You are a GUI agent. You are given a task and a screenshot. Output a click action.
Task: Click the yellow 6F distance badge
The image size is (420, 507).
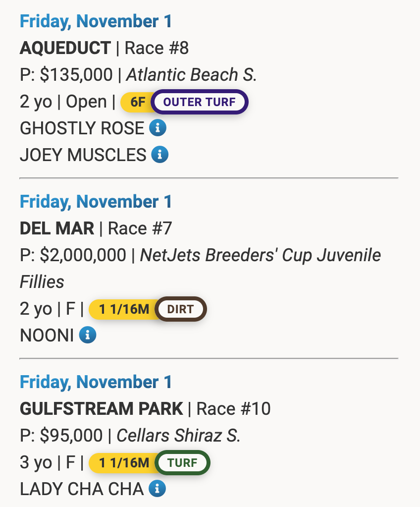[x=137, y=102]
